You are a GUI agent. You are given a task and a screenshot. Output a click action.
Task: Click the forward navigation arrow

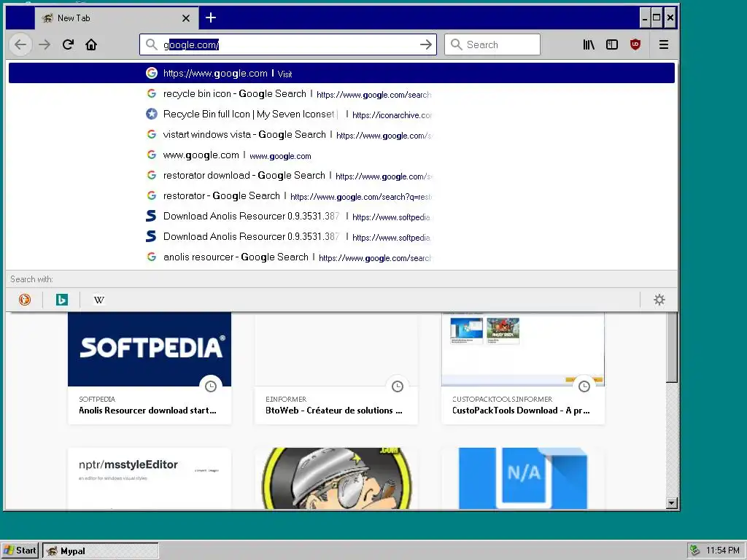(44, 44)
